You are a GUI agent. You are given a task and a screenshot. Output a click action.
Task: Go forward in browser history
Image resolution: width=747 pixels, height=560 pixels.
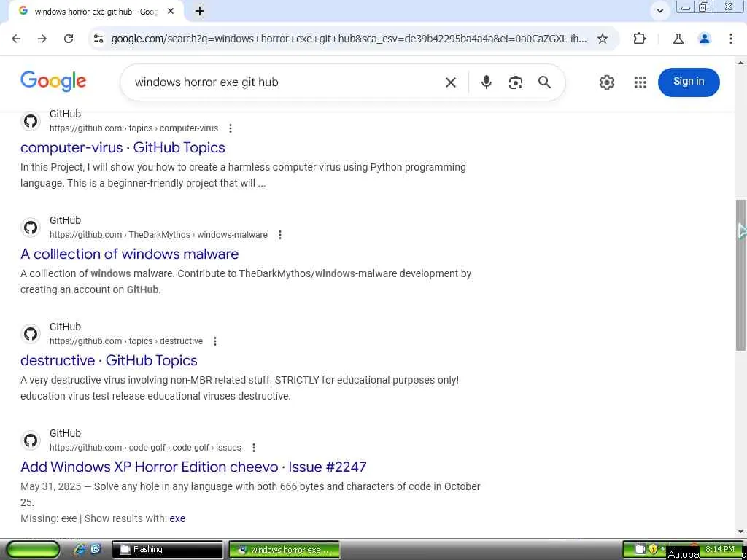pos(42,39)
